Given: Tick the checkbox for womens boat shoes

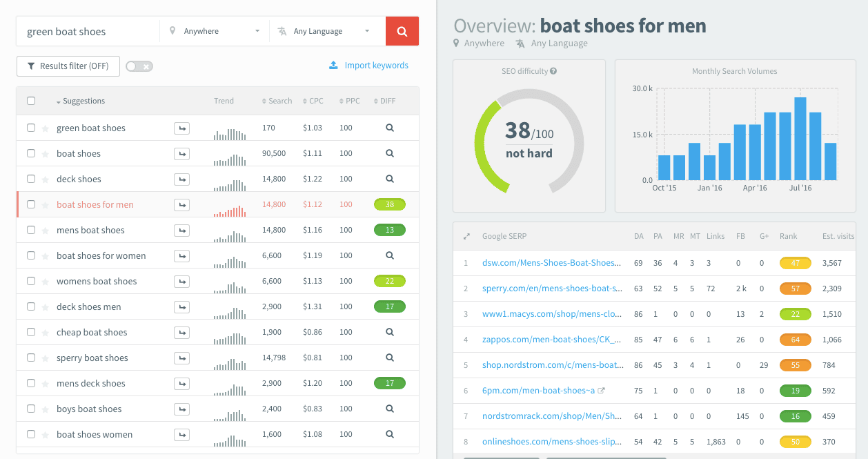Looking at the screenshot, I should [31, 281].
